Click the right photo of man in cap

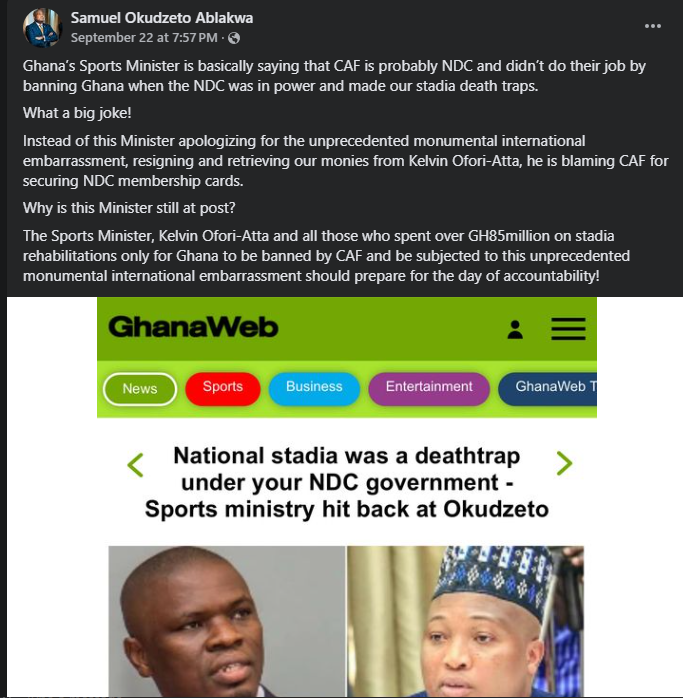tap(465, 621)
